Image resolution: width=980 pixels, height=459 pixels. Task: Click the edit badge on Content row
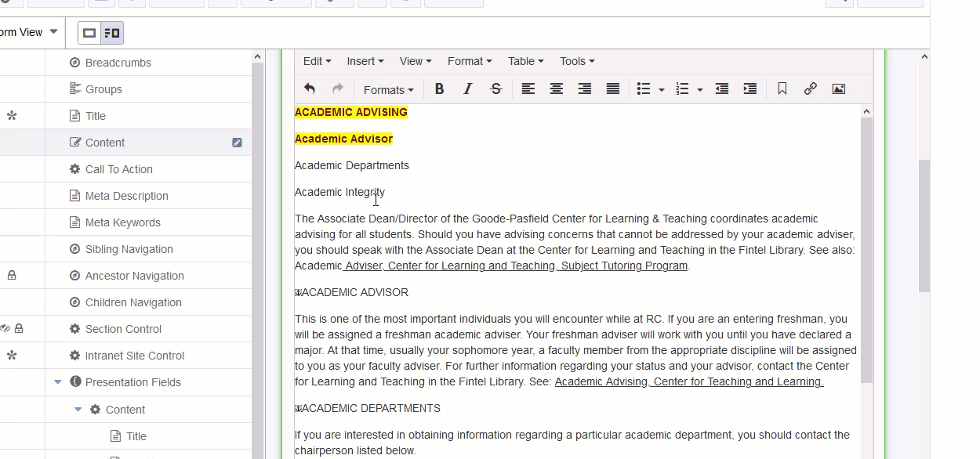point(237,143)
